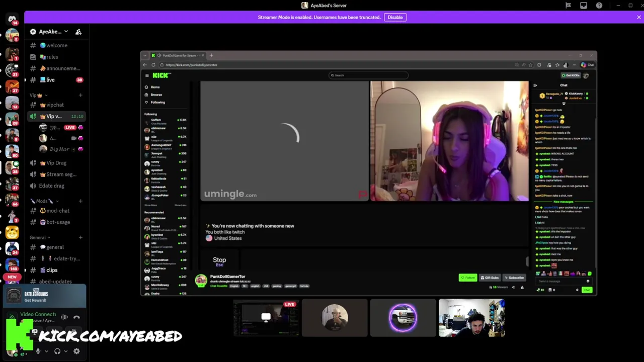Open the general text channel
This screenshot has width=644, height=362.
[55, 247]
